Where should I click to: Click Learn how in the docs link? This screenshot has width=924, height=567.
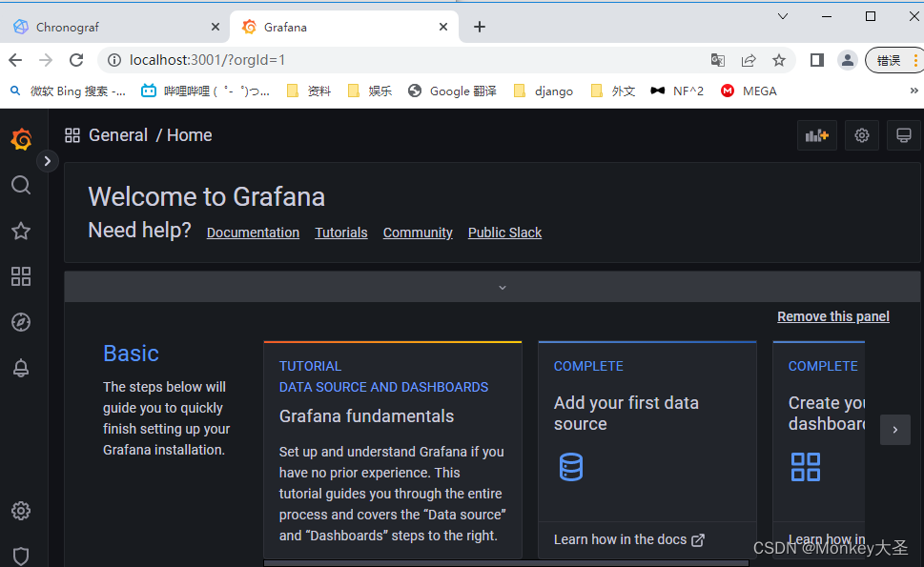tap(628, 540)
